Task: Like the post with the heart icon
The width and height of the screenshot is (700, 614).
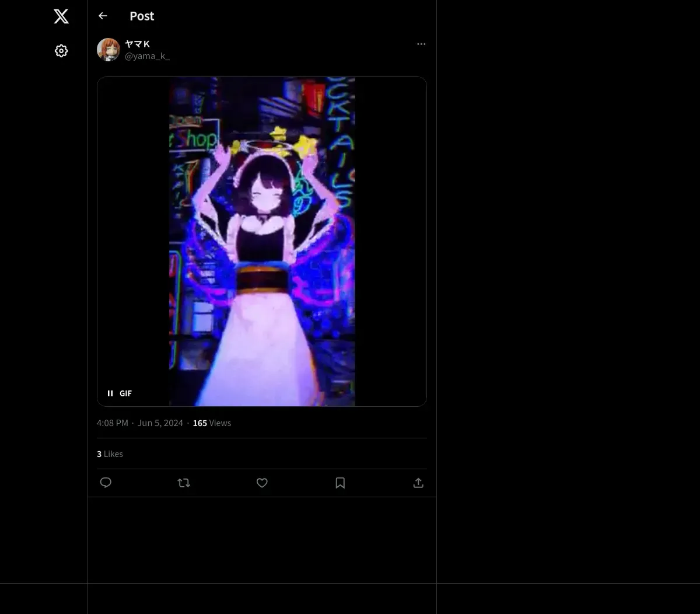Action: [262, 483]
